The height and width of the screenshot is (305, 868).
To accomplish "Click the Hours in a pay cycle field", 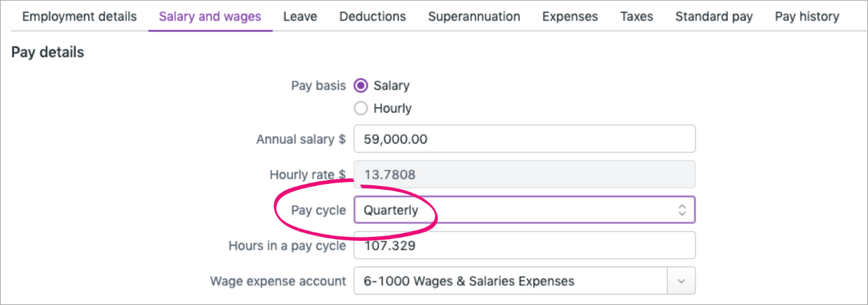I will tap(524, 245).
